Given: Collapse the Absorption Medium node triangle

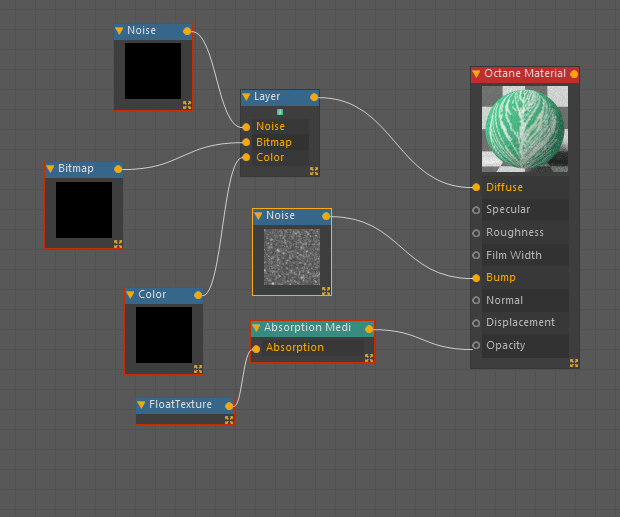Looking at the screenshot, I should [256, 328].
